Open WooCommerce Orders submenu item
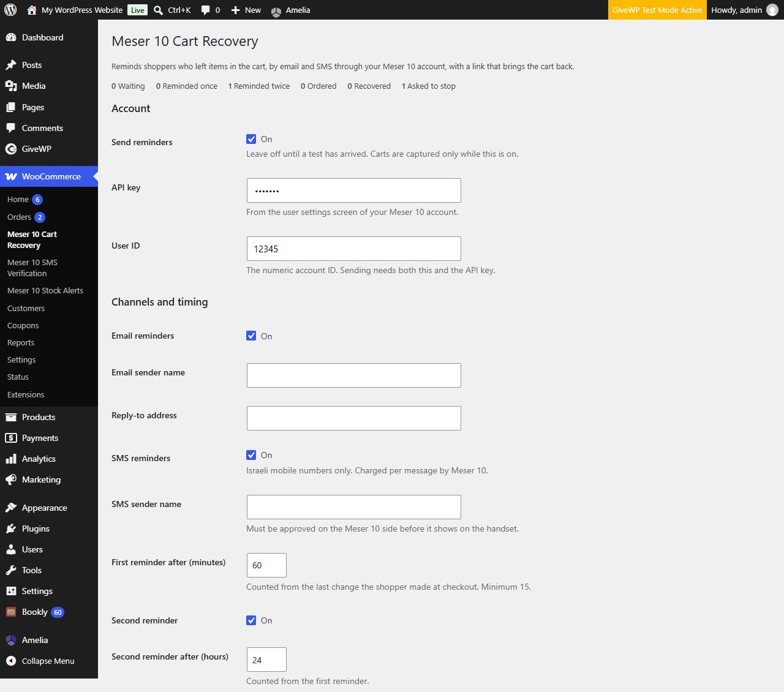The width and height of the screenshot is (784, 692). point(49,217)
